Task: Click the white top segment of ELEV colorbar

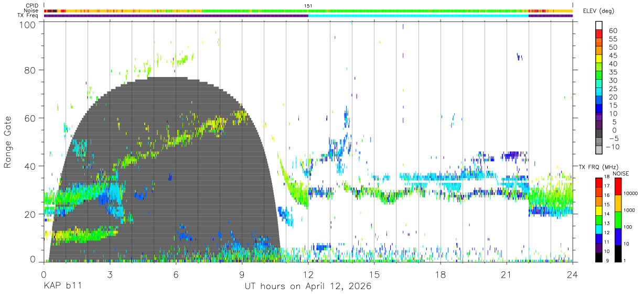Action: click(x=599, y=26)
